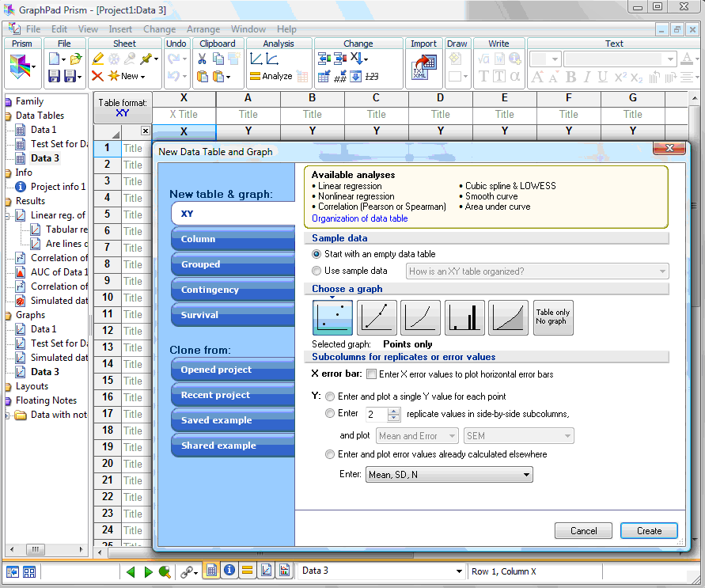This screenshot has height=588, width=705.
Task: Click the blue info circle icon in bottom bar
Action: coord(229,571)
